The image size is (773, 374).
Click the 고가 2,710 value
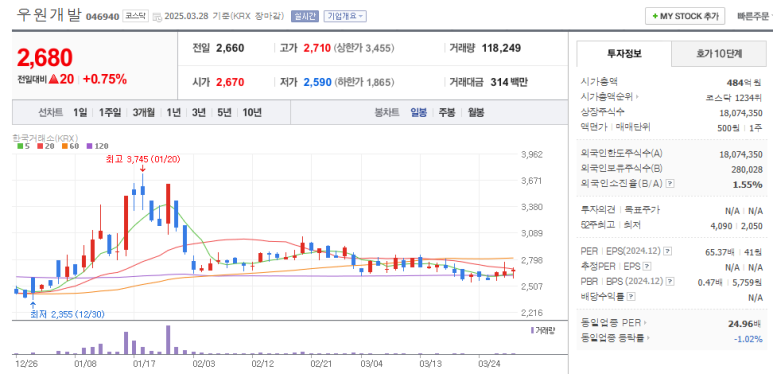[316, 48]
